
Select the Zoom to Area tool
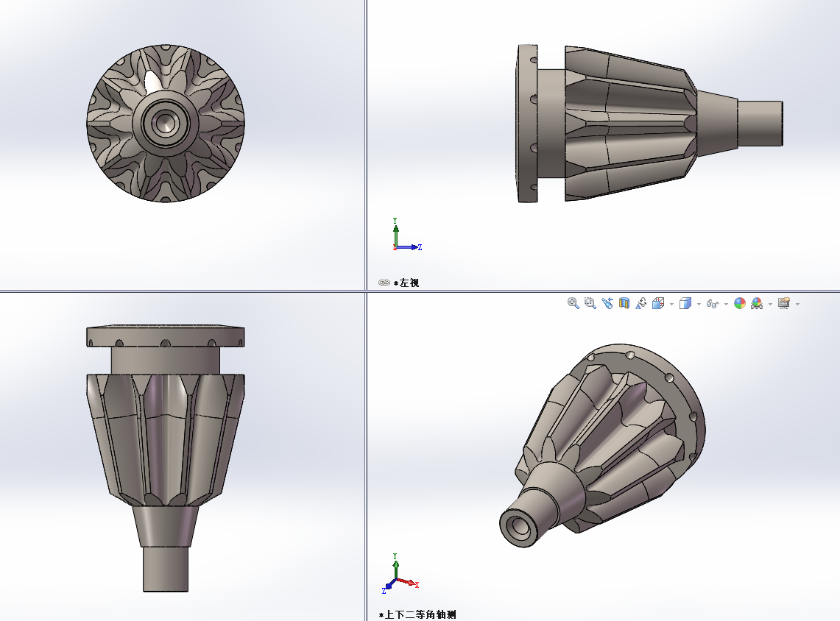pos(590,303)
